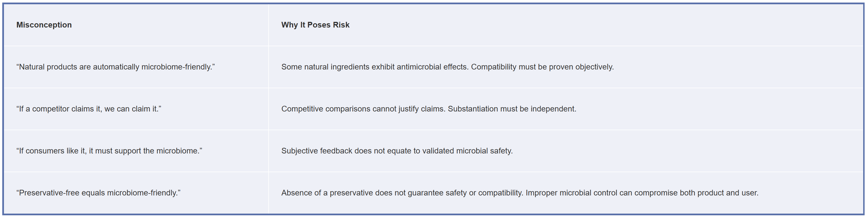868x217 pixels.
Task: Click the antimicrobial effects explanation text
Action: tap(447, 67)
